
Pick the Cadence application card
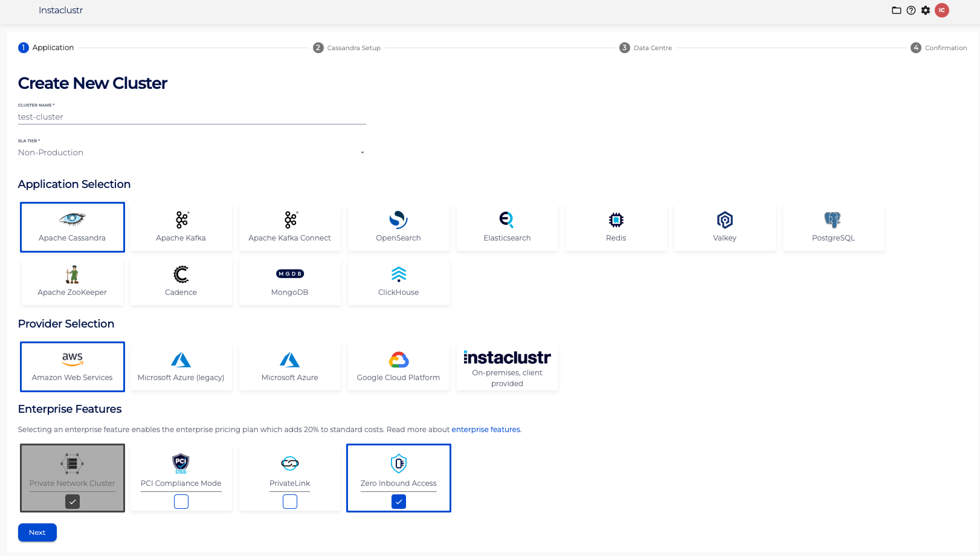pyautogui.click(x=181, y=282)
